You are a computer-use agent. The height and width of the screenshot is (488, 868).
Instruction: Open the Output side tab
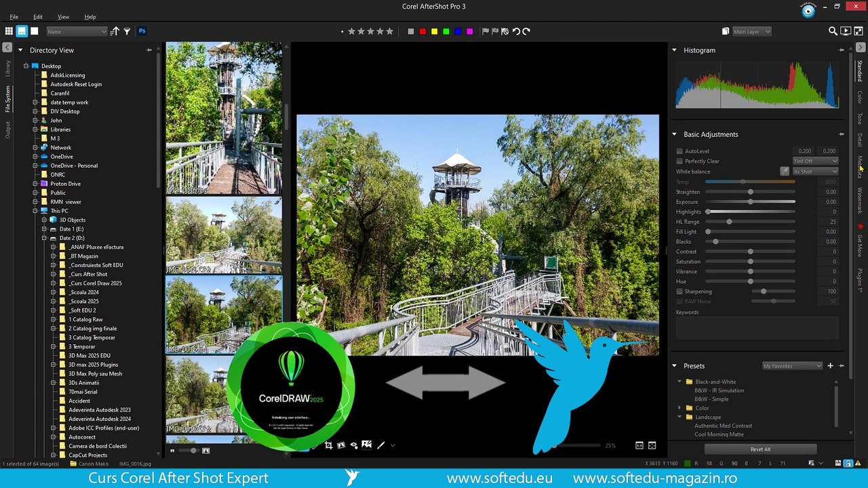[x=7, y=129]
